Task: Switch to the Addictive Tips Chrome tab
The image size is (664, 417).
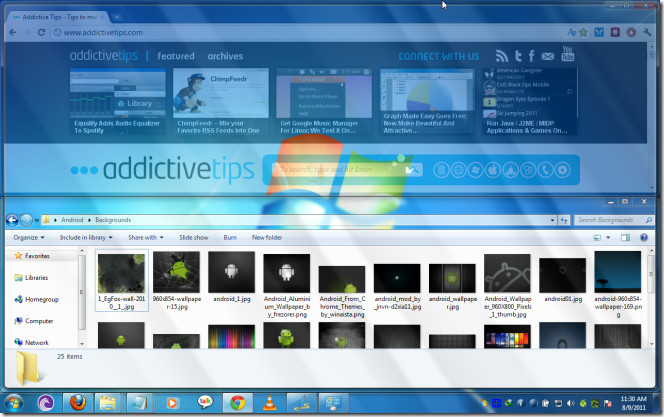Action: [58, 17]
